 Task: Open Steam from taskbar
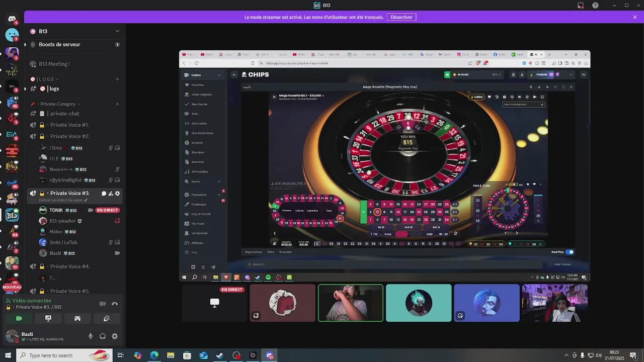click(x=220, y=355)
